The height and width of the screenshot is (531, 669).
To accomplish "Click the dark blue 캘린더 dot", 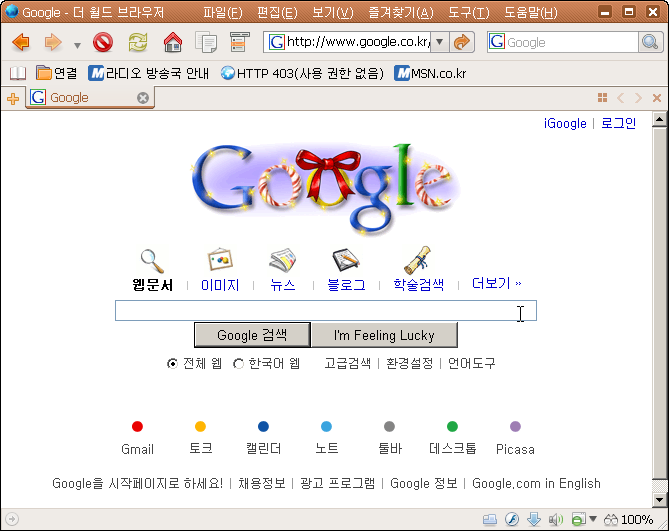I will (263, 427).
